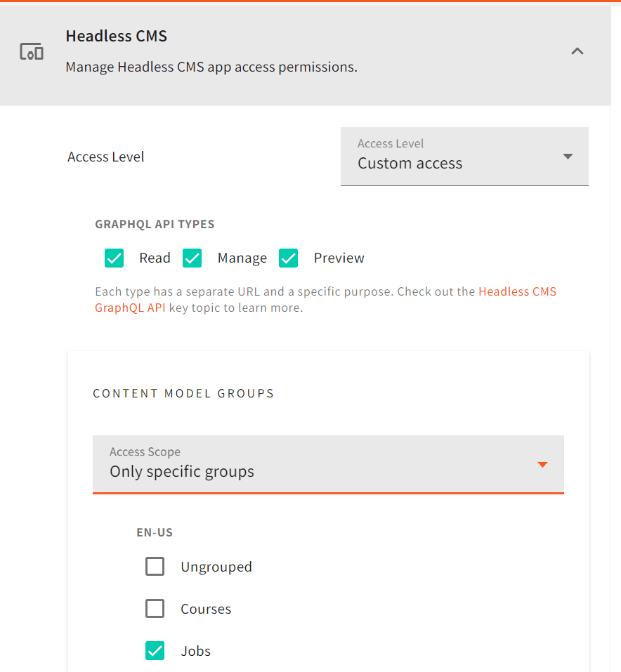The image size is (621, 672).
Task: Click the collapse chevron for Headless CMS section
Action: point(577,51)
